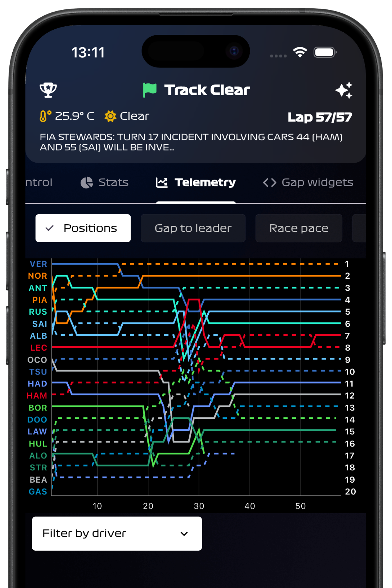The image size is (392, 588).
Task: Tap the sparkle AI icon
Action: [344, 90]
